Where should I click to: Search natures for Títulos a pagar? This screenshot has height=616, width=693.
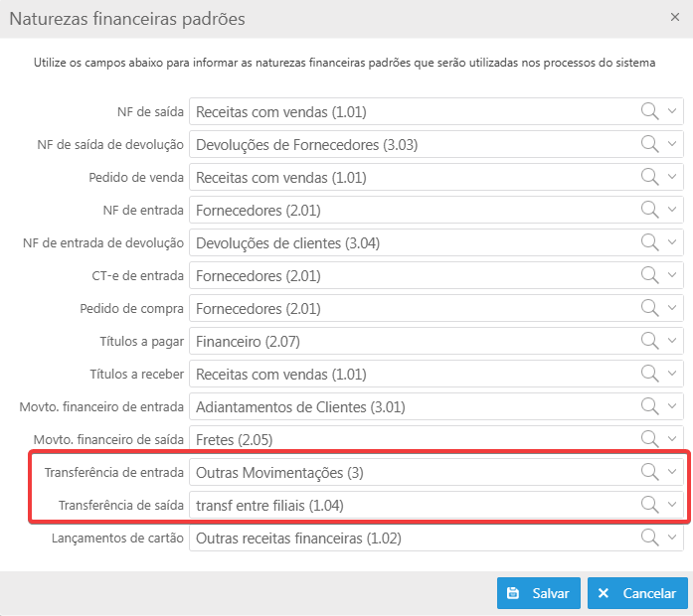pos(650,341)
